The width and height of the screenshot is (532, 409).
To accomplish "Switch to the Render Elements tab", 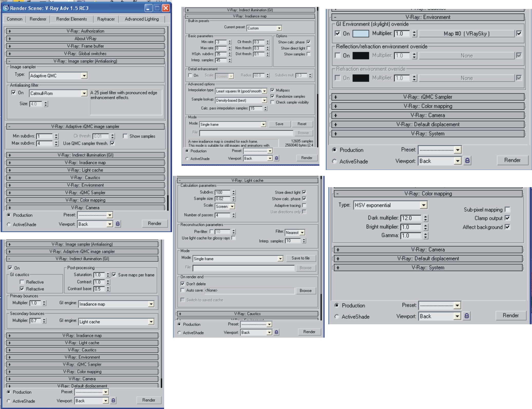I will [x=71, y=19].
